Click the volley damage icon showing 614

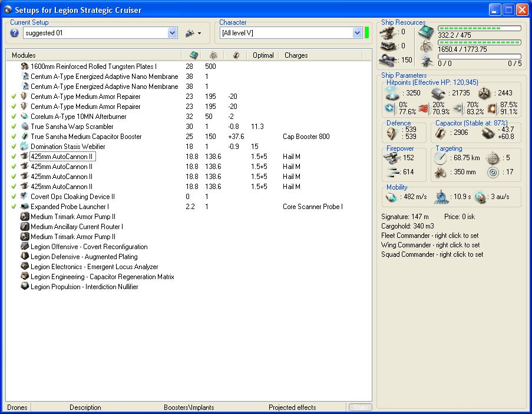click(393, 172)
